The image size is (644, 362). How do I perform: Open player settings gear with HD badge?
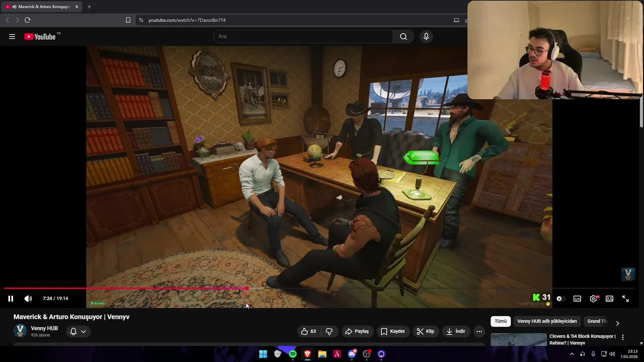point(594,299)
